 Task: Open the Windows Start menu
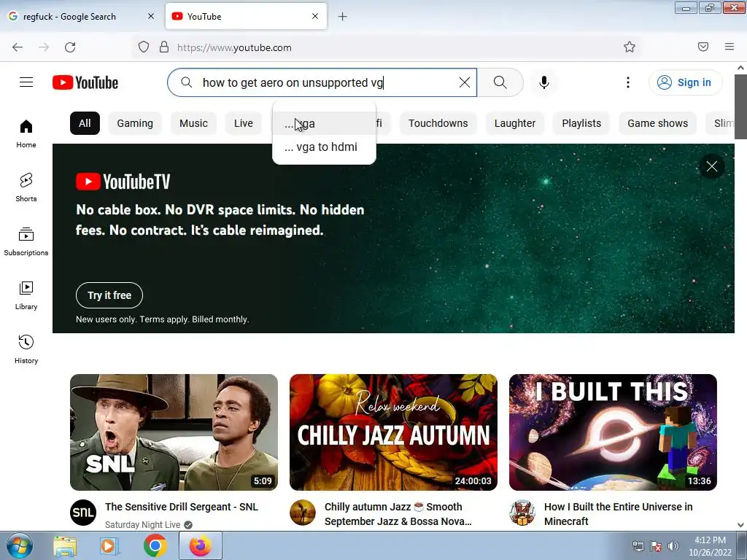coord(19,545)
